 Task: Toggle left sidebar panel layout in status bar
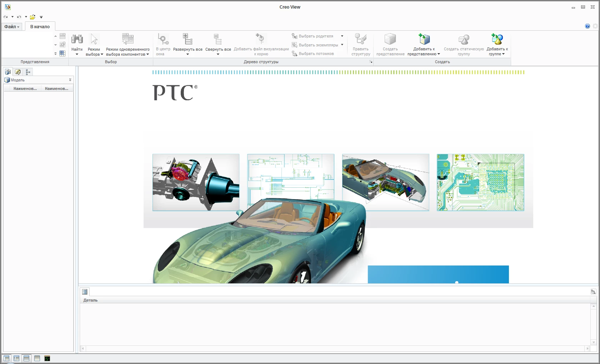coord(16,358)
